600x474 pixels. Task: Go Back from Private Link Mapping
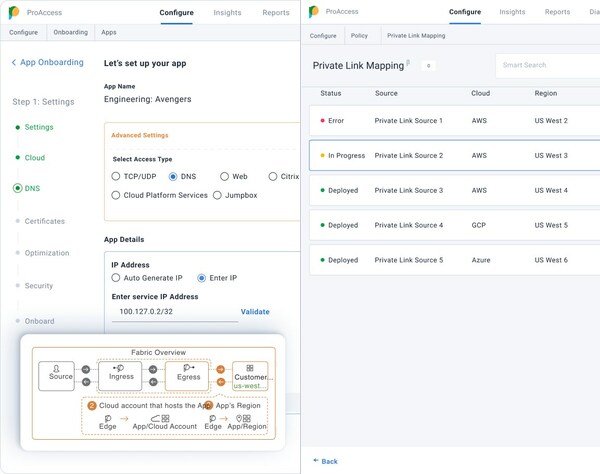(325, 461)
